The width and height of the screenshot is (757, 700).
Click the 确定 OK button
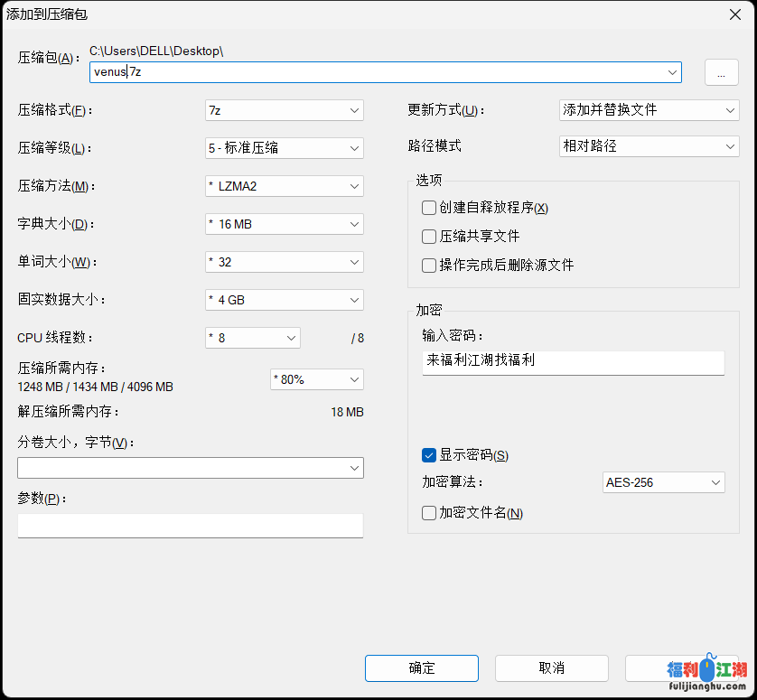click(421, 668)
